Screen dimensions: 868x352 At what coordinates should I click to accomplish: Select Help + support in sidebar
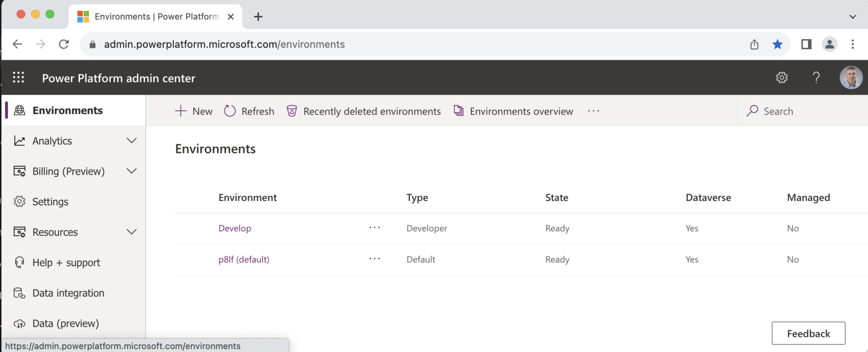[x=66, y=263]
